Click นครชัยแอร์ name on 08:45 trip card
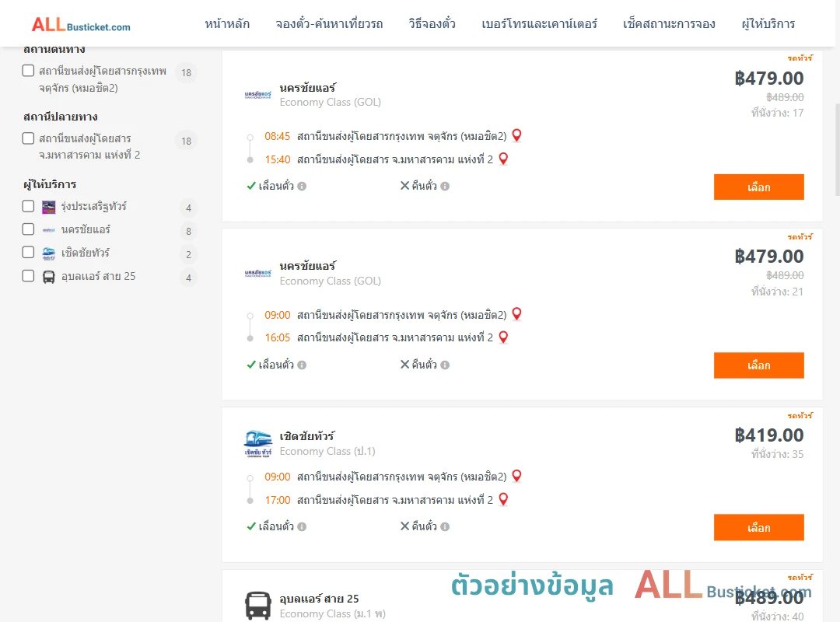The image size is (840, 622). pyautogui.click(x=307, y=88)
